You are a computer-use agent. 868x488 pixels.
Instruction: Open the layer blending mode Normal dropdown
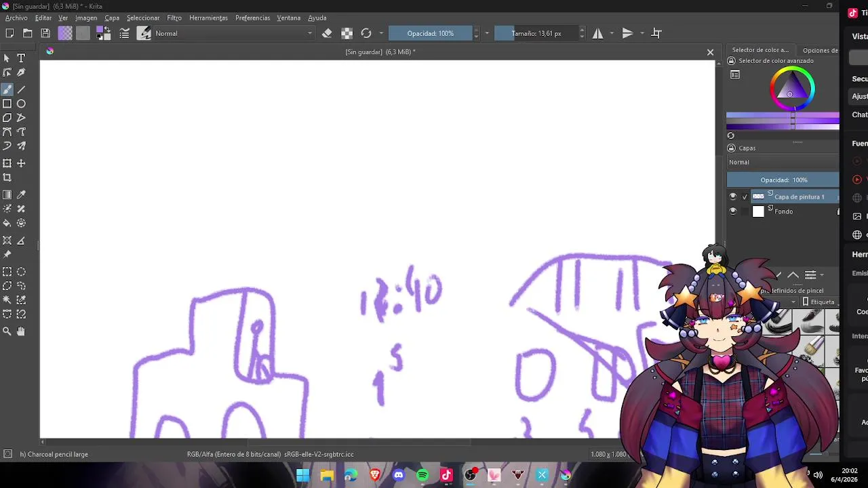pos(783,162)
